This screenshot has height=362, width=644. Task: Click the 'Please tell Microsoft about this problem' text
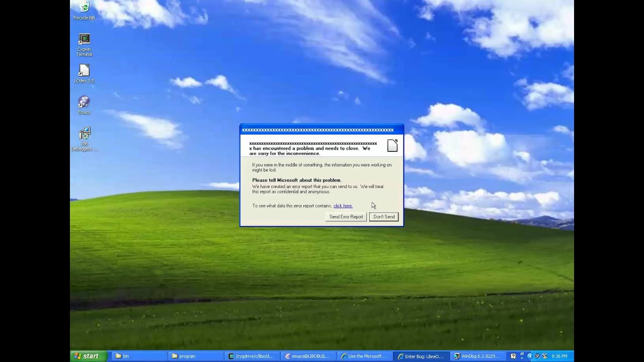click(297, 180)
